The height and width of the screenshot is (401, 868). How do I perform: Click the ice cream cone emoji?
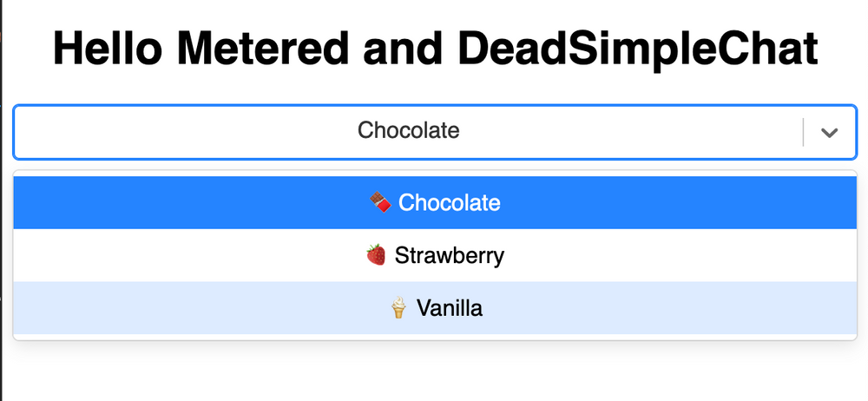click(398, 308)
